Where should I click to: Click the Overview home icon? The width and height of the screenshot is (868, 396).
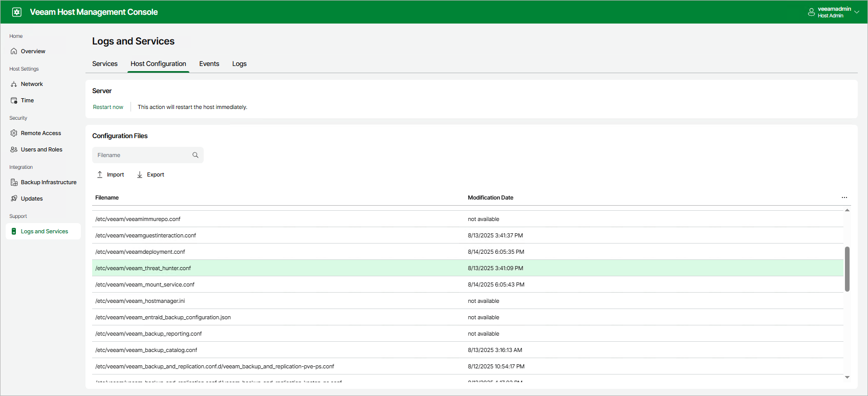coord(14,51)
